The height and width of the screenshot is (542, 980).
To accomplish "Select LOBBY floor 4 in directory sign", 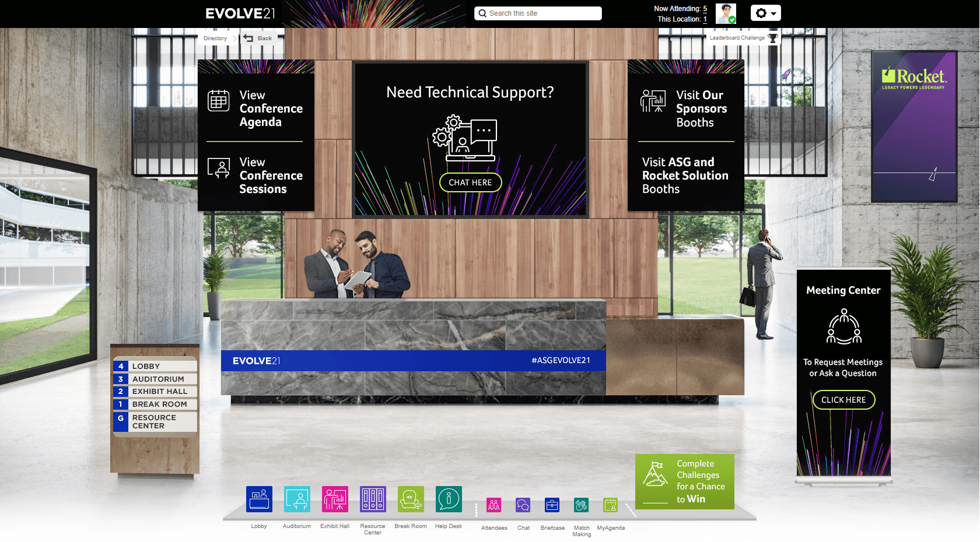I will pyautogui.click(x=155, y=366).
